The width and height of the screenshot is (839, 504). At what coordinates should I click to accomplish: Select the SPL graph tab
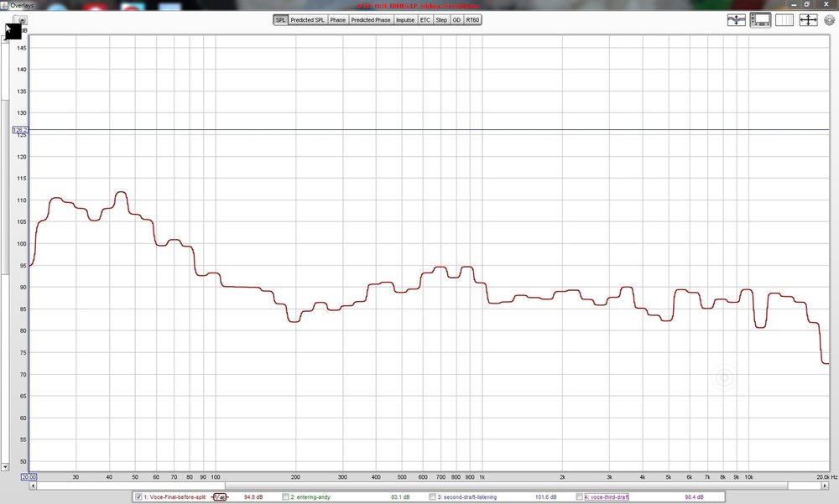280,20
